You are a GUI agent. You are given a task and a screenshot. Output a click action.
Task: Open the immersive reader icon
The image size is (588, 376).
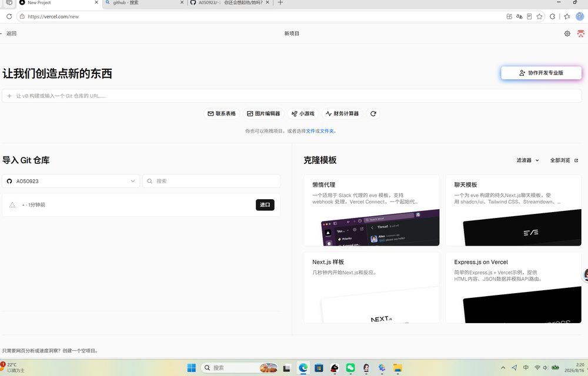point(529,16)
